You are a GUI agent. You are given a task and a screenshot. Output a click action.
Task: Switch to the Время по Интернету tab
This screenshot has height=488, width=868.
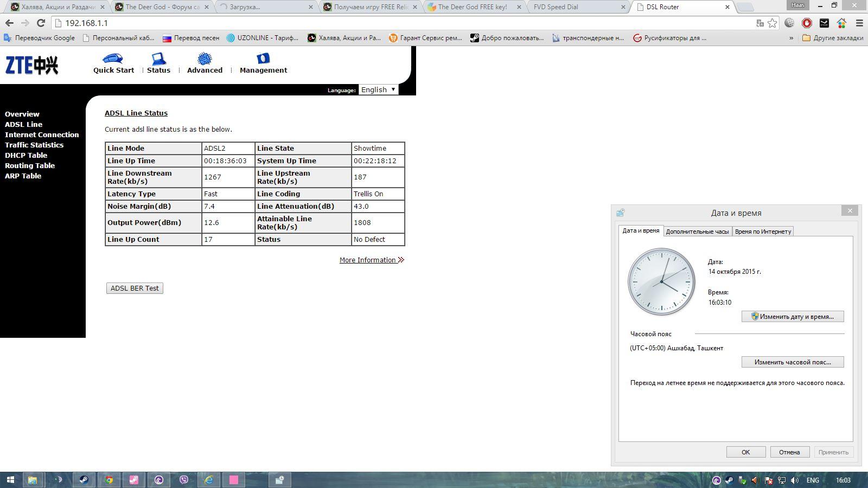tap(763, 232)
